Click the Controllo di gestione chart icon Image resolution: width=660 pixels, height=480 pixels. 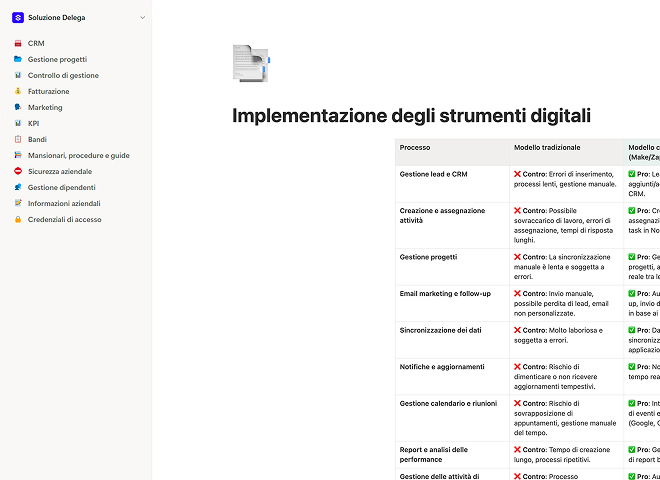point(18,75)
